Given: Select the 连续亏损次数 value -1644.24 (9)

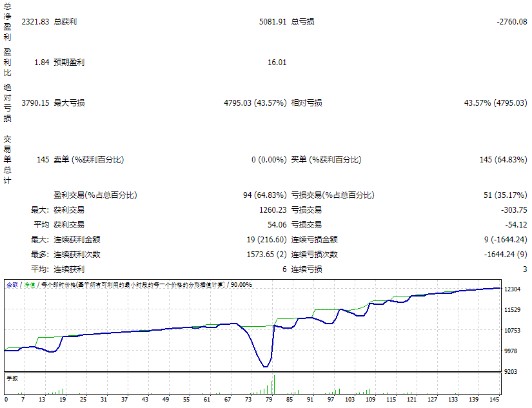Looking at the screenshot, I should [x=506, y=255].
